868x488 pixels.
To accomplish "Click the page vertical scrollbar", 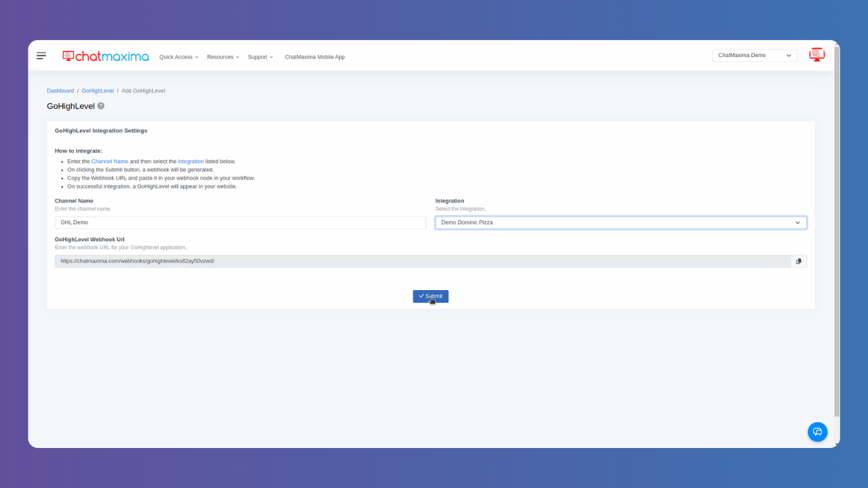I will [837, 230].
